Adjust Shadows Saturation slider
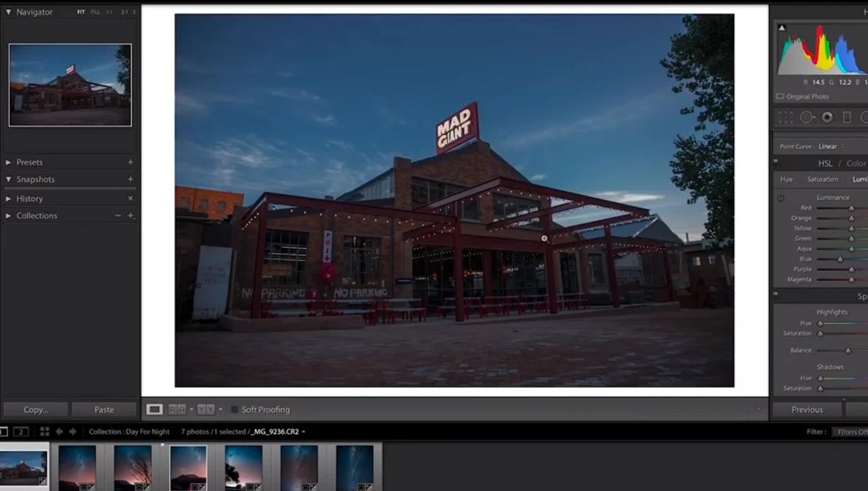This screenshot has height=491, width=868. click(820, 388)
